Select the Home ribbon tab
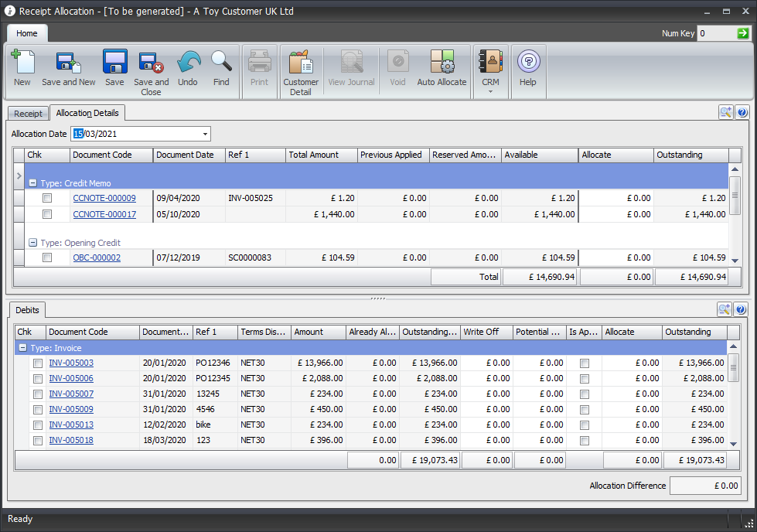 click(27, 33)
